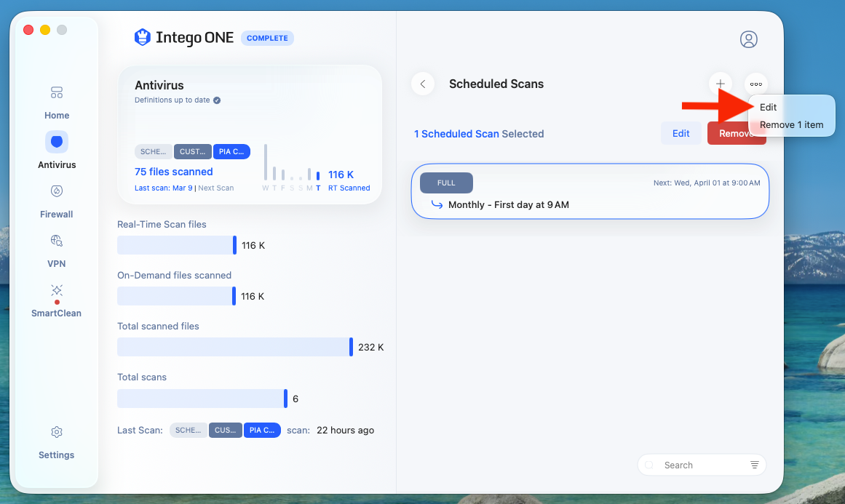Select the PIA C... tag in Antivirus card

pyautogui.click(x=231, y=152)
